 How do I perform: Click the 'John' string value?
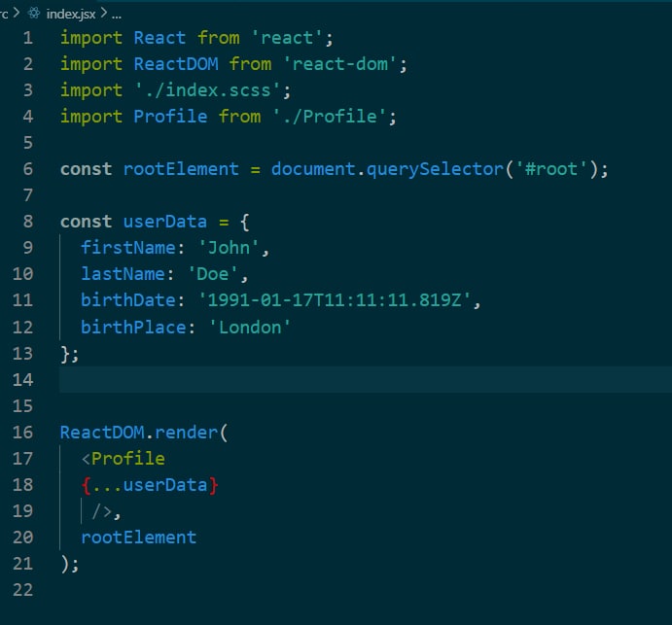pos(229,248)
